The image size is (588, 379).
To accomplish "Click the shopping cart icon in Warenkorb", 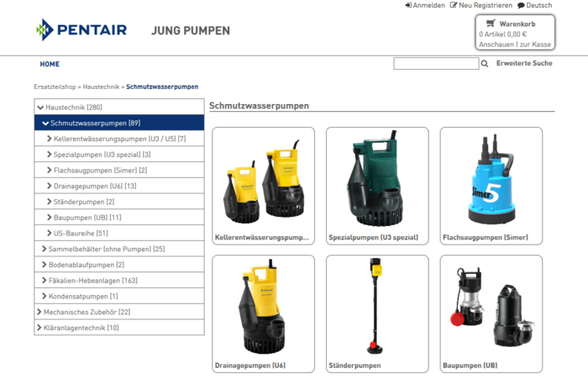I will (491, 24).
